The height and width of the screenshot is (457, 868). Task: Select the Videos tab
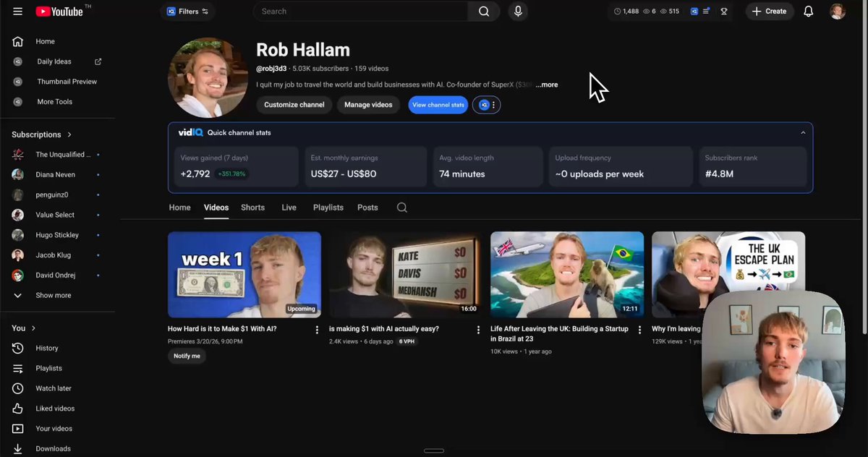click(x=216, y=208)
